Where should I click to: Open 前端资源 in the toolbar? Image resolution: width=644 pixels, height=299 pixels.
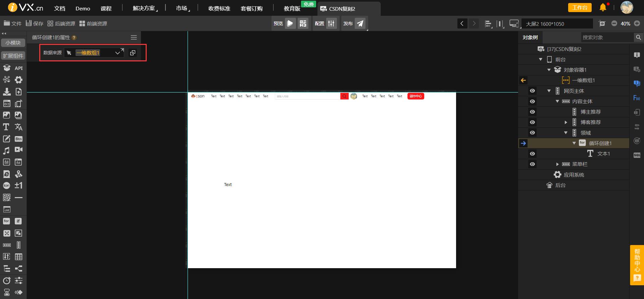click(x=93, y=23)
